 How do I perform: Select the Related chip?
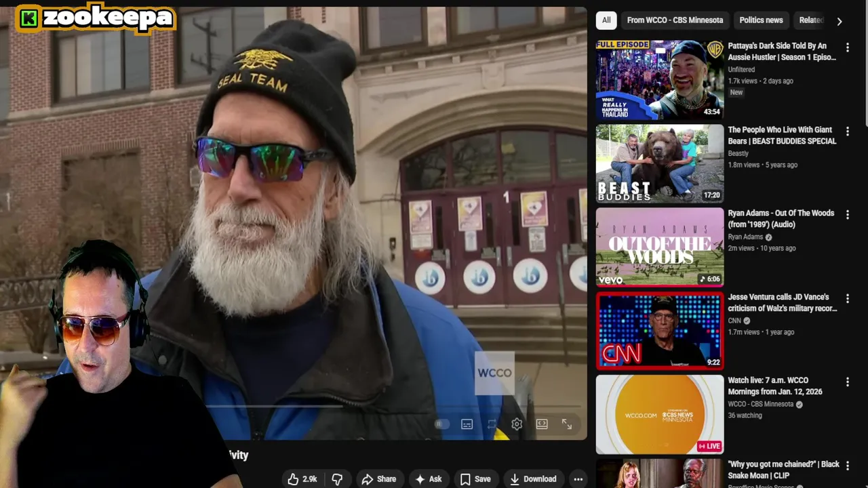click(810, 20)
